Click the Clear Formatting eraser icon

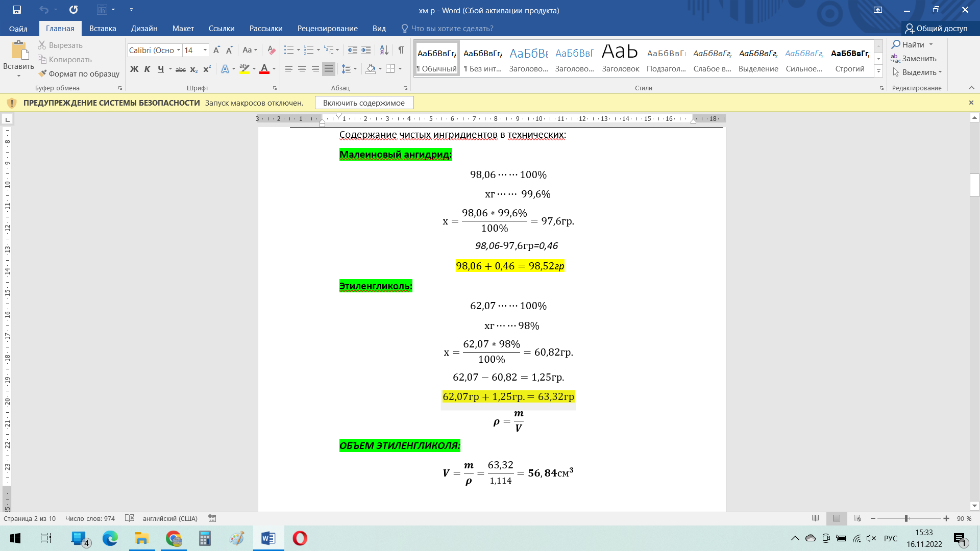point(272,50)
